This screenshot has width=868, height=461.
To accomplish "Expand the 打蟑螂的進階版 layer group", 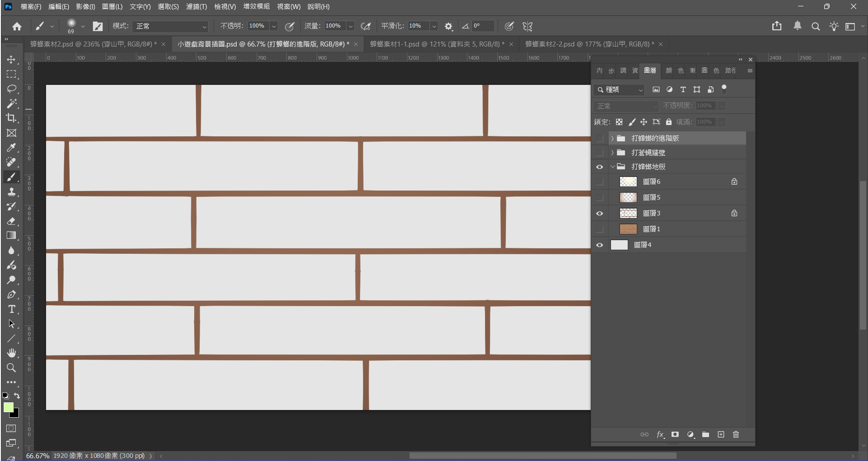I will click(x=612, y=139).
